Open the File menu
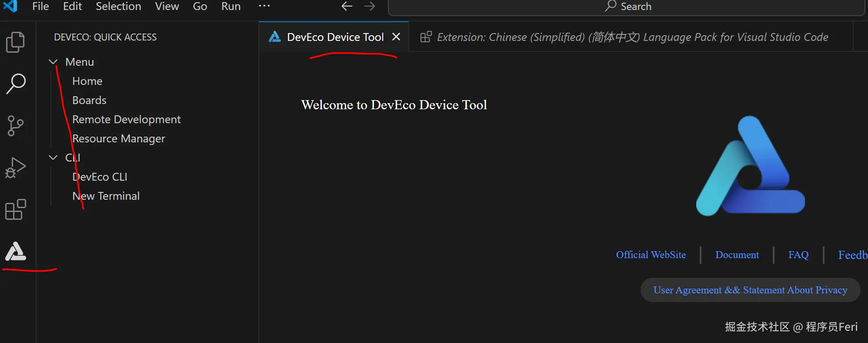868x343 pixels. pos(40,7)
